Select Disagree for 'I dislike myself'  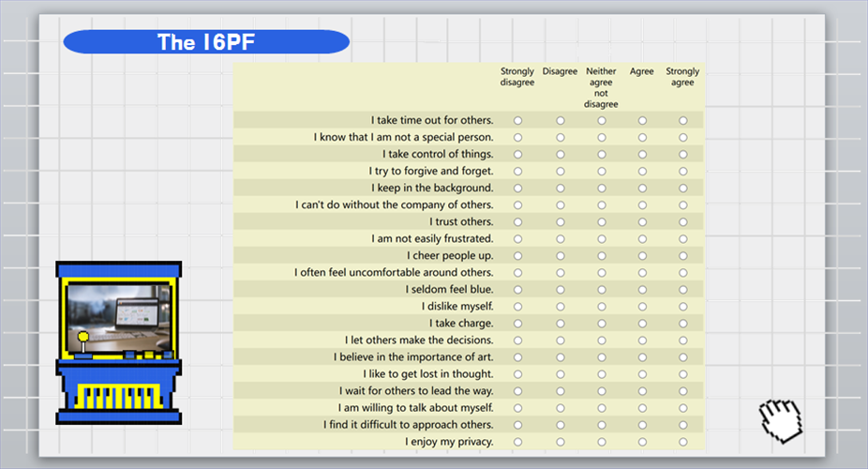pyautogui.click(x=561, y=307)
